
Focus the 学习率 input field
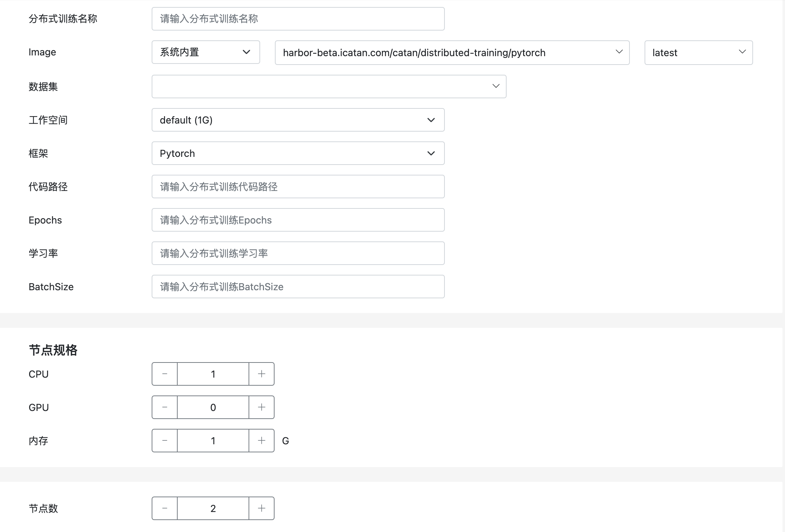(298, 253)
